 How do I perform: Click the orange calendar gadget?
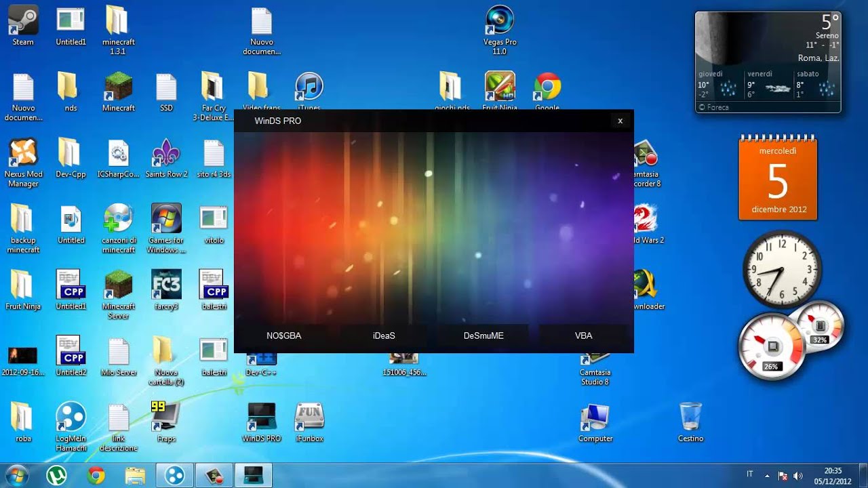(x=778, y=178)
